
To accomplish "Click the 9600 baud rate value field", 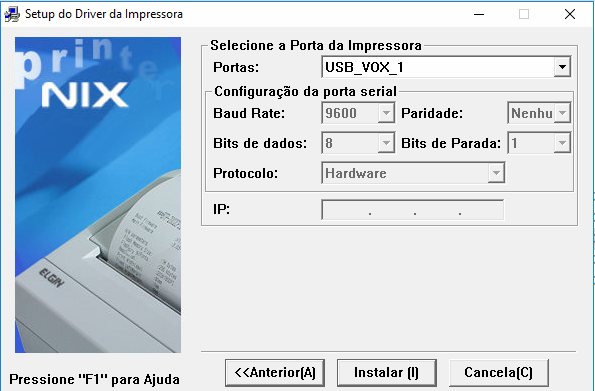I will click(350, 113).
